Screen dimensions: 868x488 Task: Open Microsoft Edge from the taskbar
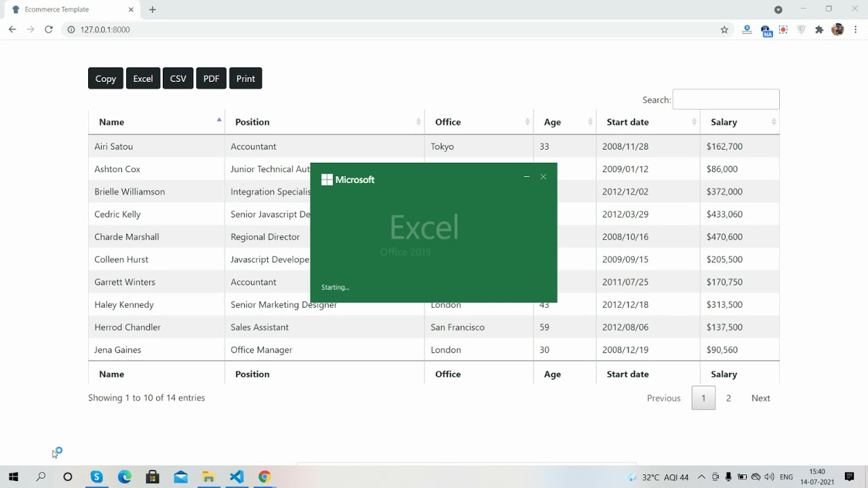(x=125, y=476)
